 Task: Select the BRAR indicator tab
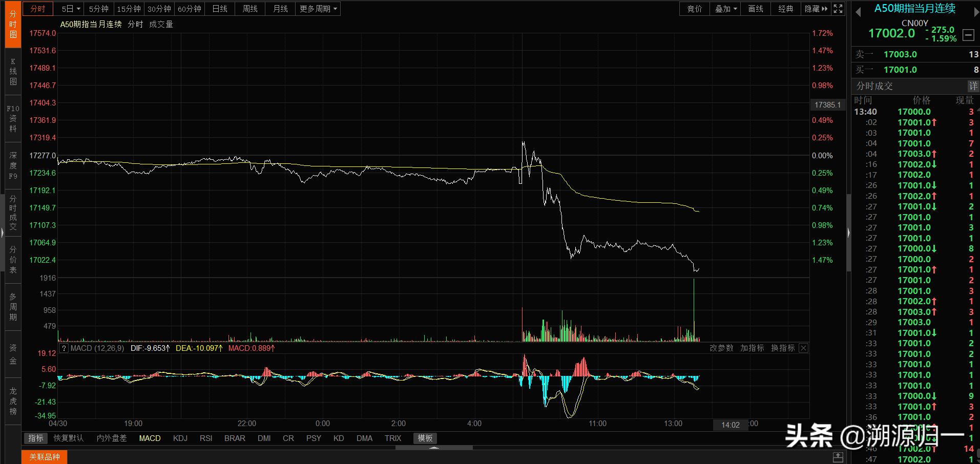pos(235,438)
